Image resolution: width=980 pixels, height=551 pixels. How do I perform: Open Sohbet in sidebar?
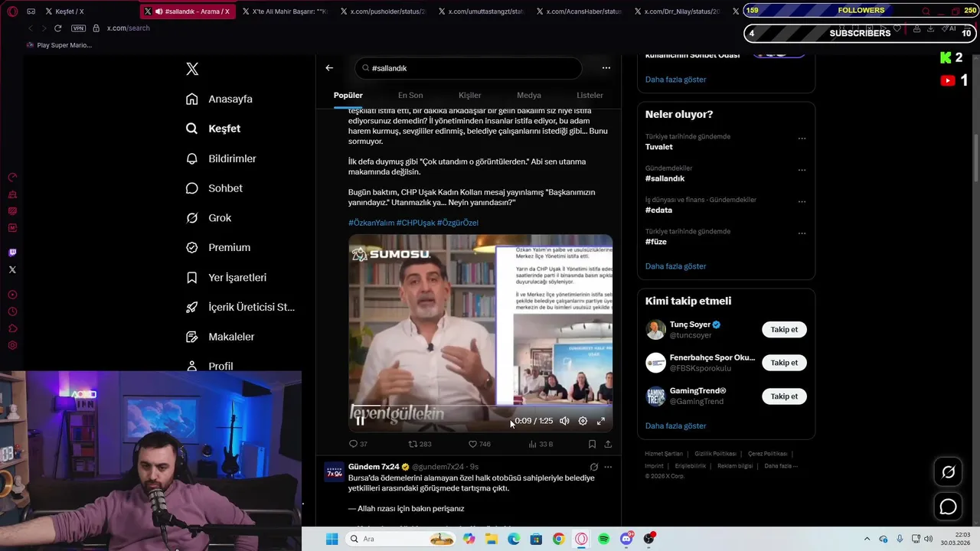[214, 188]
